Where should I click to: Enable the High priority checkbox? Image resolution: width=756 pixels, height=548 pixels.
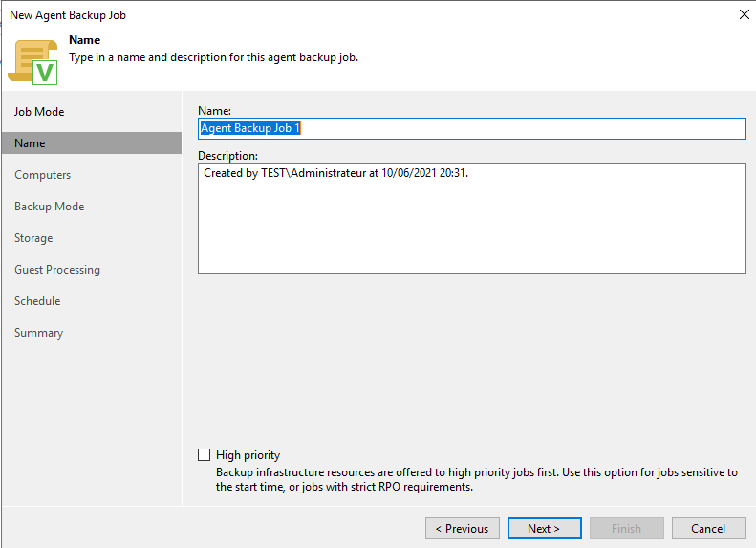coord(204,455)
